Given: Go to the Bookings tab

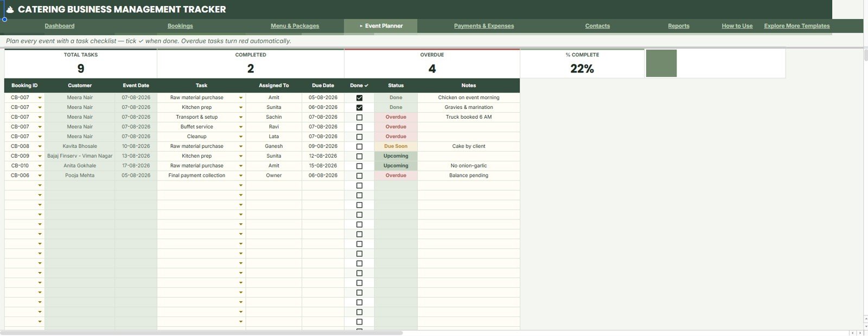Looking at the screenshot, I should point(180,26).
